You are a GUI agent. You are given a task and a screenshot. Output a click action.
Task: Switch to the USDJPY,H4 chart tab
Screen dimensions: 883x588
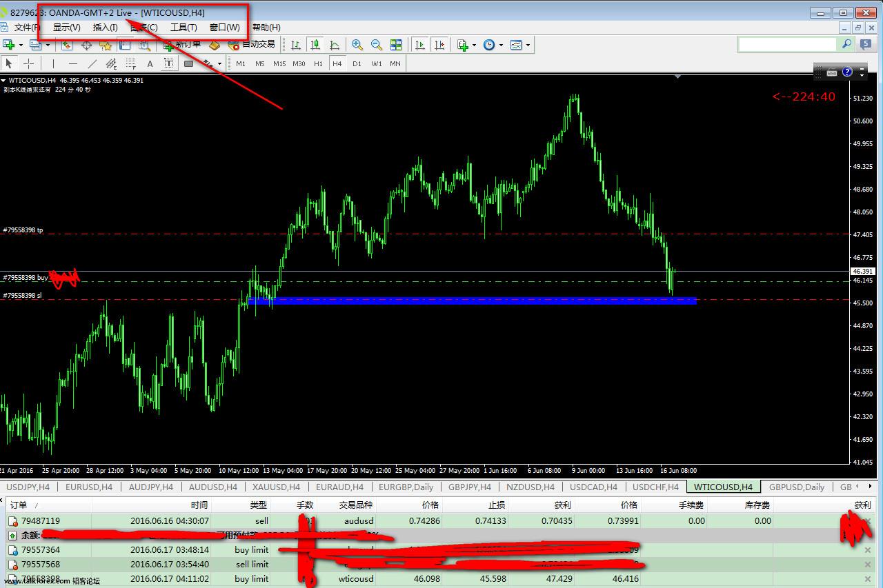(x=28, y=487)
